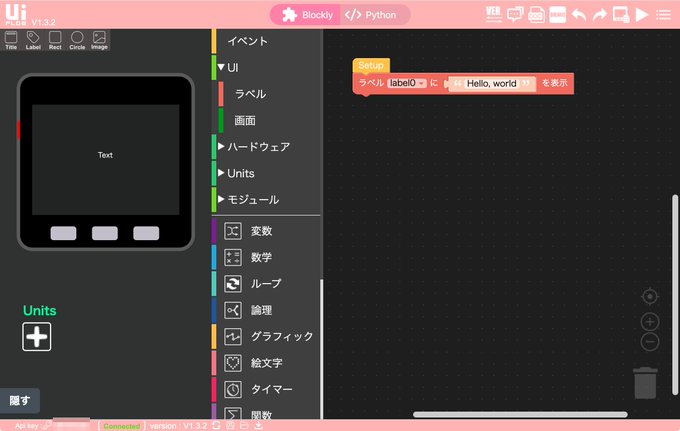Select the Circle shape tool
This screenshot has width=680, height=431.
point(77,40)
